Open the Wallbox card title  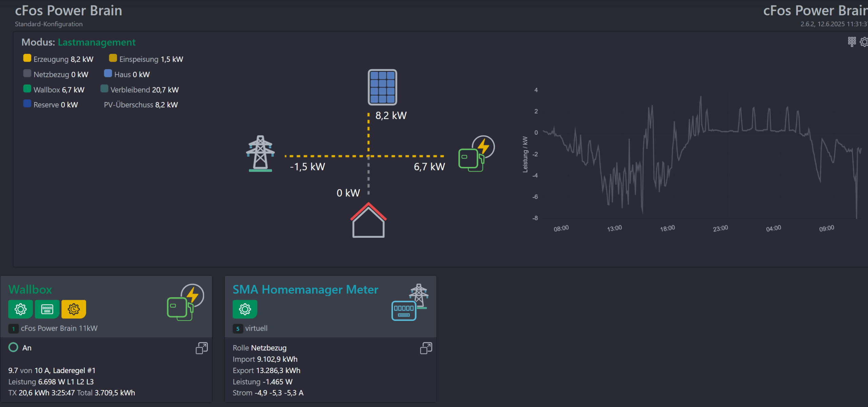30,290
